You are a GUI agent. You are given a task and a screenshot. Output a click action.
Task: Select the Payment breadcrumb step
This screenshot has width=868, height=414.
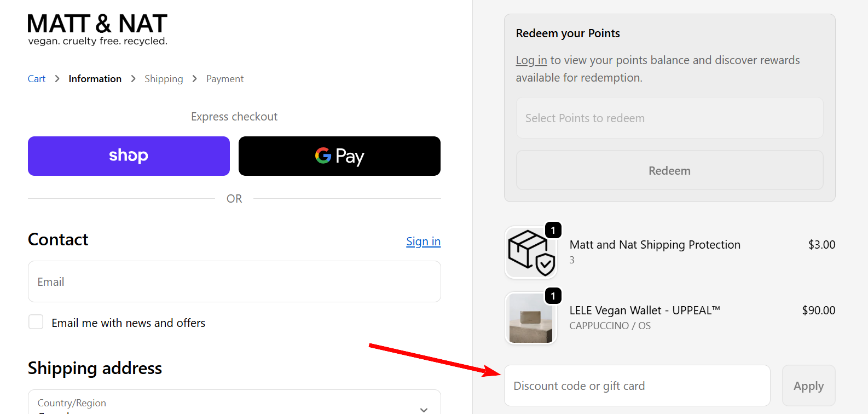tap(225, 79)
